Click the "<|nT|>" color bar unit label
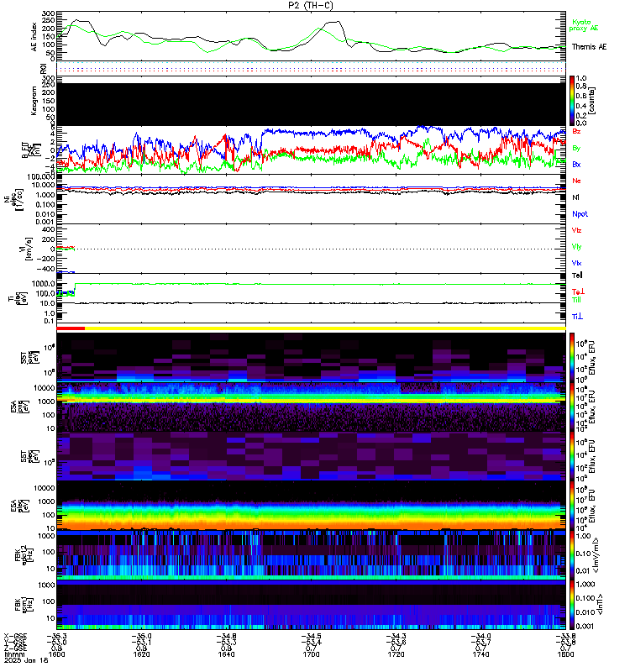This screenshot has height=672, width=630. coord(600,604)
